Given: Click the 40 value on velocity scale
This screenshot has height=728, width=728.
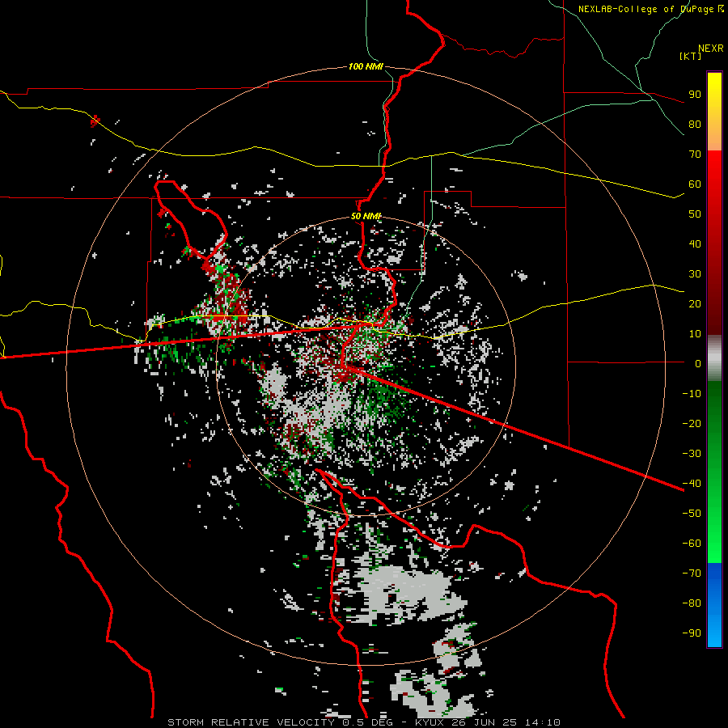Looking at the screenshot, I should coord(695,243).
